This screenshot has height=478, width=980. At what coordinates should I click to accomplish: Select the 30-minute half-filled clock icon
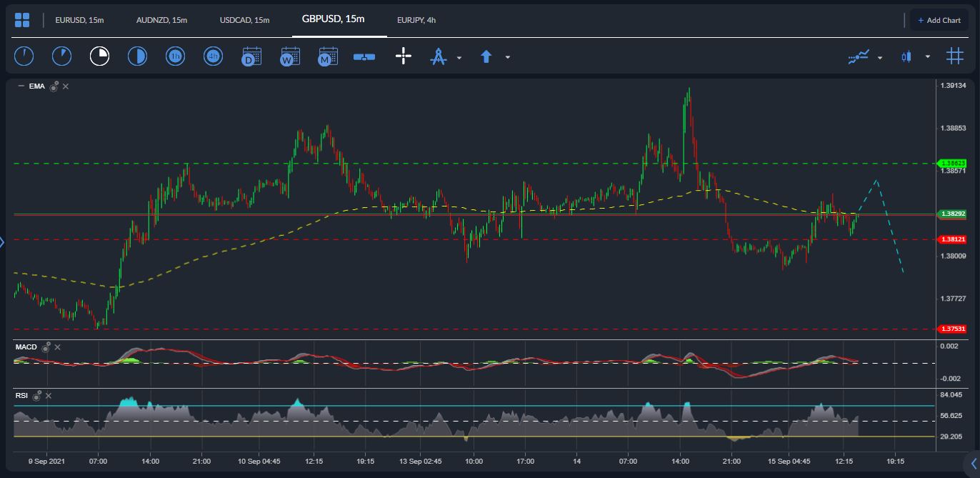[x=137, y=56]
